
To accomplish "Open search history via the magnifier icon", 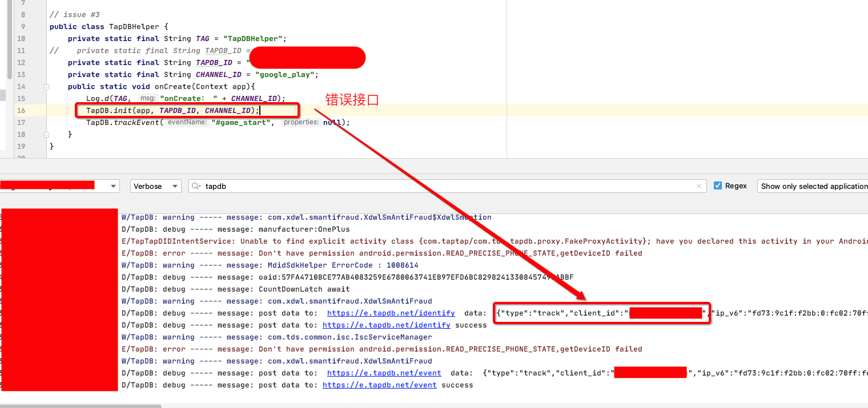I will [x=195, y=185].
